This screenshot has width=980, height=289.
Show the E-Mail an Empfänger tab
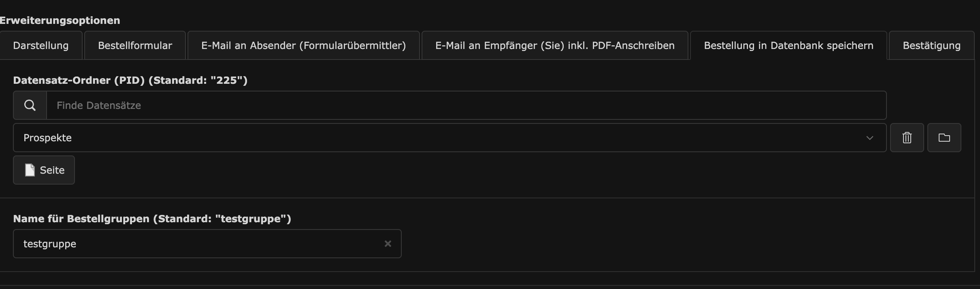coord(555,45)
